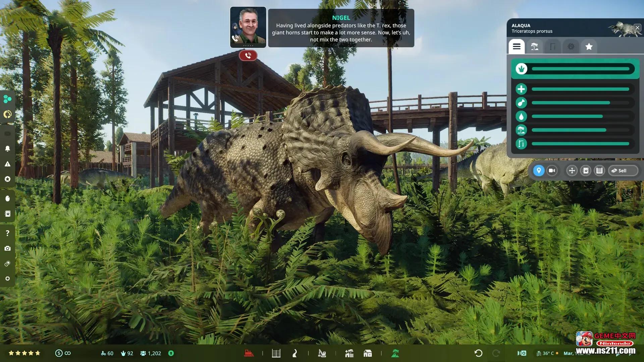Click the count showing 60 in bottom bar
Viewport: 644px width, 362px height.
[107, 353]
